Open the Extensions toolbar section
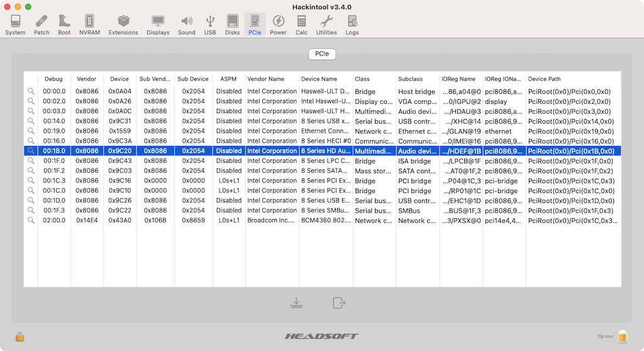Screen dimensions: 644x351 [123, 25]
